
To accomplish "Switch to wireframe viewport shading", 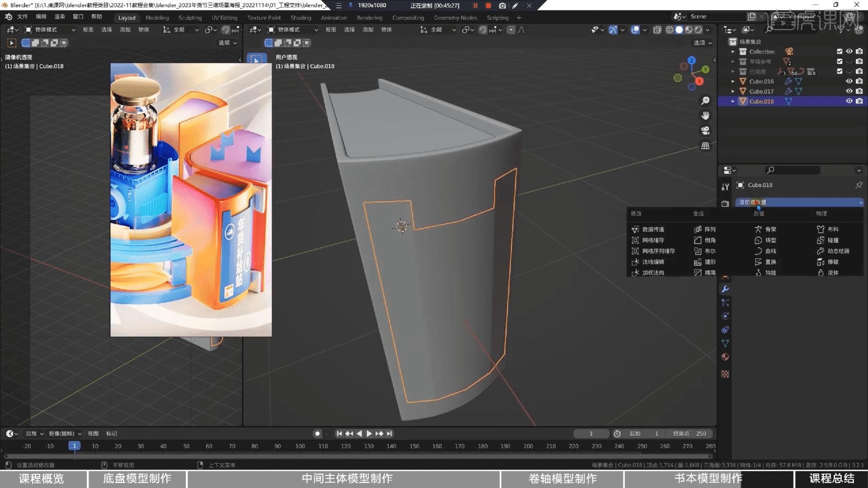I will [670, 30].
